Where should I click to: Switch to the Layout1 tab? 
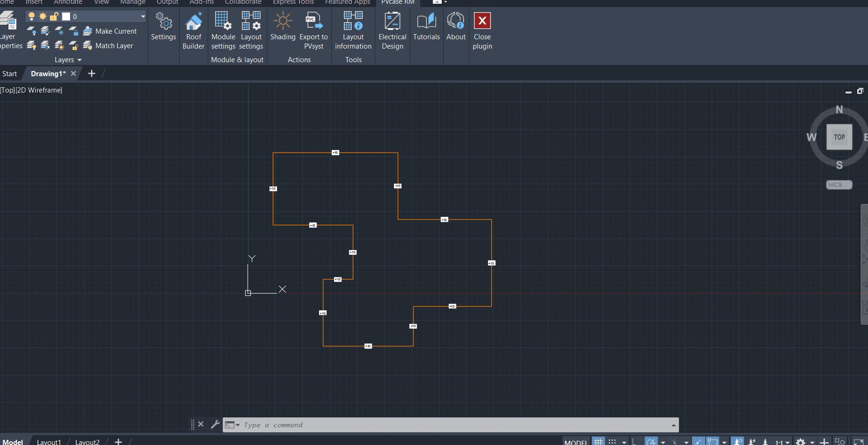(49, 442)
